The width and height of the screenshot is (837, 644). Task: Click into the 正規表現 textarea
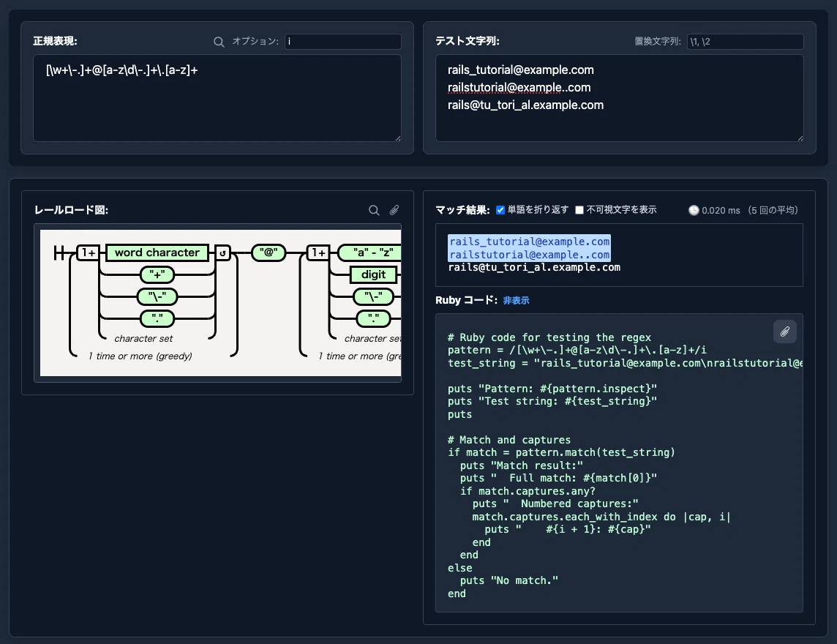click(217, 98)
